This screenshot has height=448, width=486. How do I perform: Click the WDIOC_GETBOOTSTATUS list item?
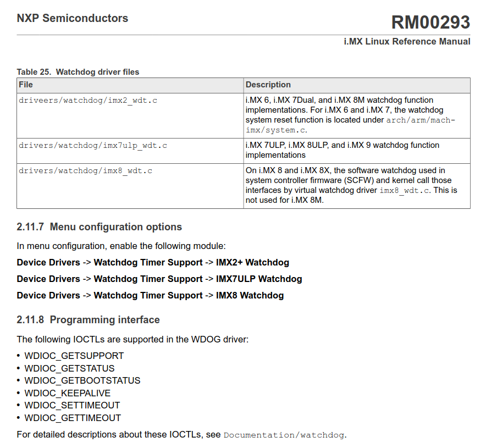coord(82,381)
